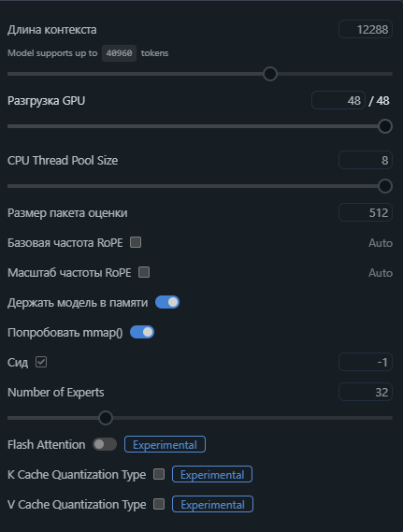
Task: Click the GPU offload value field showing 48
Action: 338,100
